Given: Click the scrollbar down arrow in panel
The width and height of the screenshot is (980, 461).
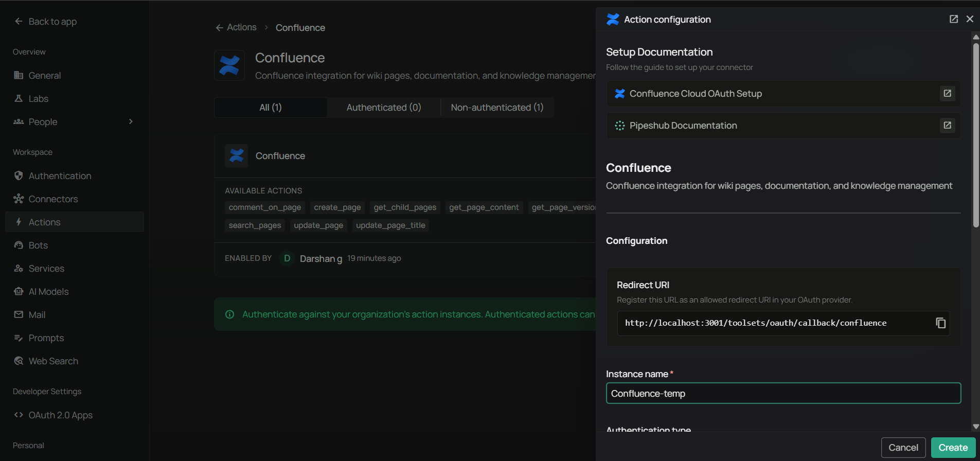Looking at the screenshot, I should (x=976, y=427).
